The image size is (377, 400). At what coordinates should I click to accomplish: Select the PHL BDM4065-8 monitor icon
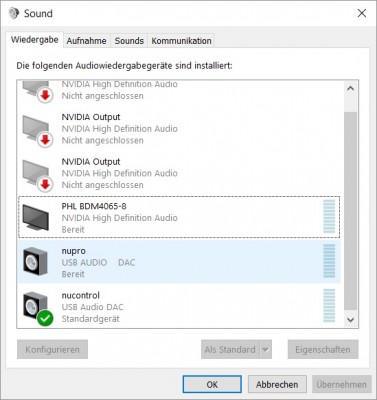(35, 217)
